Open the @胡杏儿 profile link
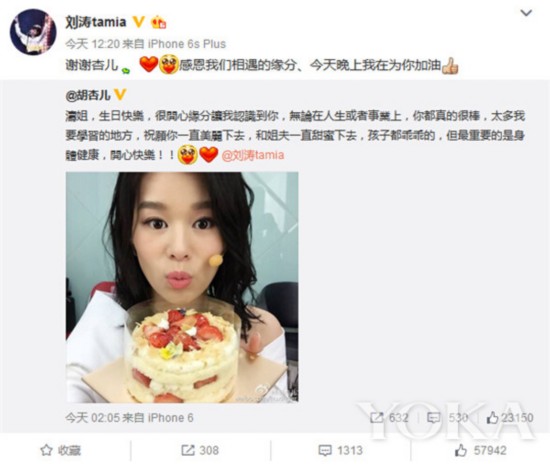Image resolution: width=550 pixels, height=468 pixels. (88, 95)
